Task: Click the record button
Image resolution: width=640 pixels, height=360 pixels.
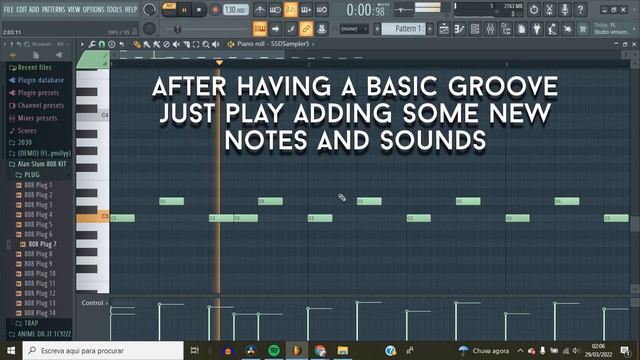Action: coord(215,10)
